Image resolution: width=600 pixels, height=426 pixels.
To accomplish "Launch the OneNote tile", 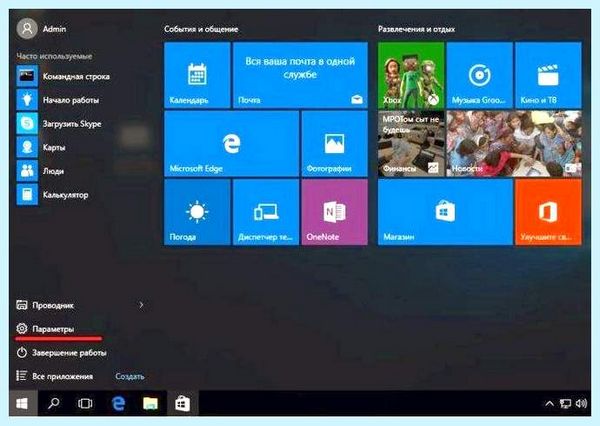I will click(334, 212).
